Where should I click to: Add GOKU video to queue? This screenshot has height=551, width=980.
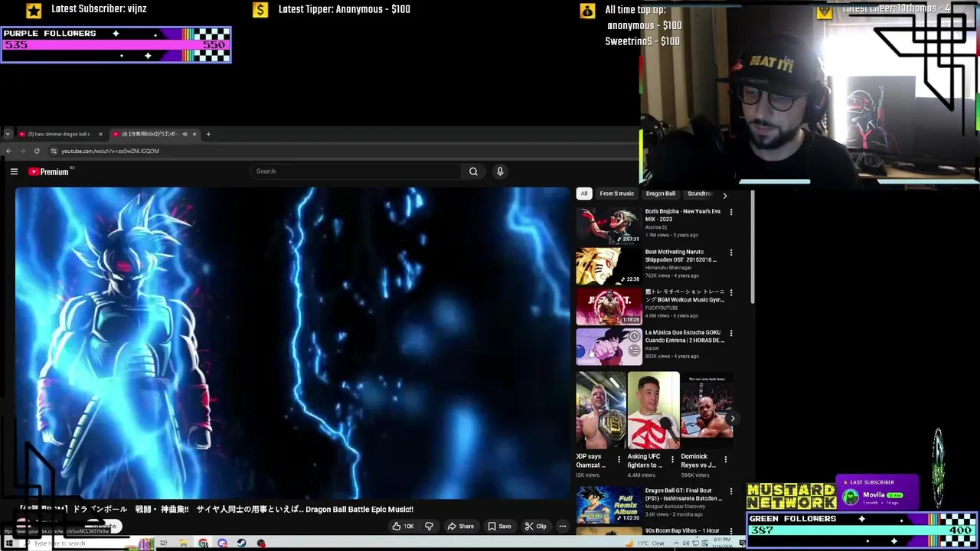[x=634, y=350]
